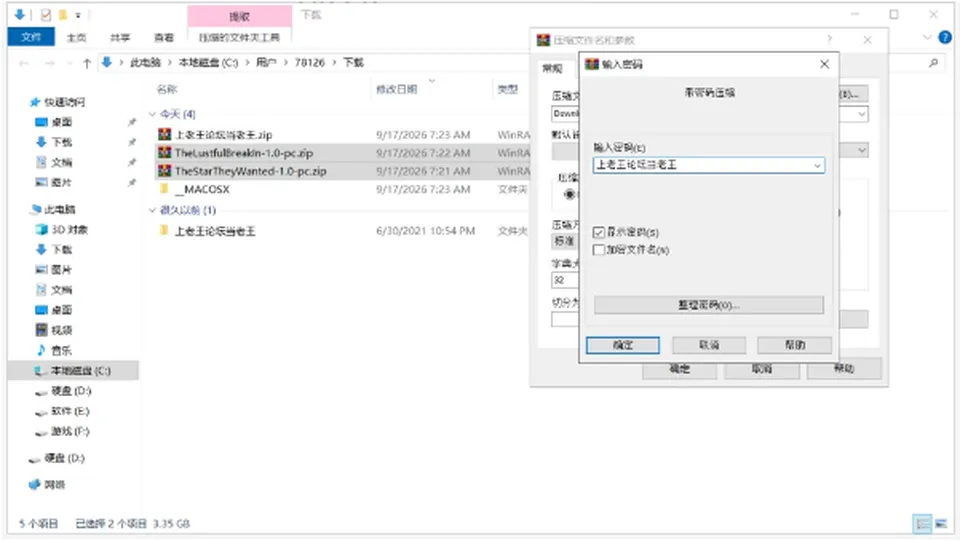Viewport: 960px width, 541px height.
Task: Select the 上老王论坛当老王.zip file name
Action: (223, 135)
